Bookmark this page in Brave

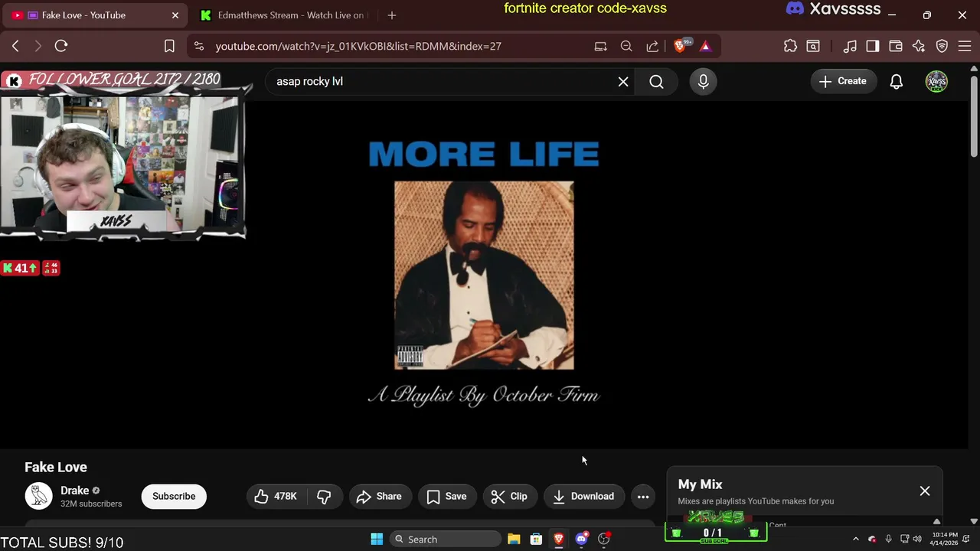(x=169, y=46)
